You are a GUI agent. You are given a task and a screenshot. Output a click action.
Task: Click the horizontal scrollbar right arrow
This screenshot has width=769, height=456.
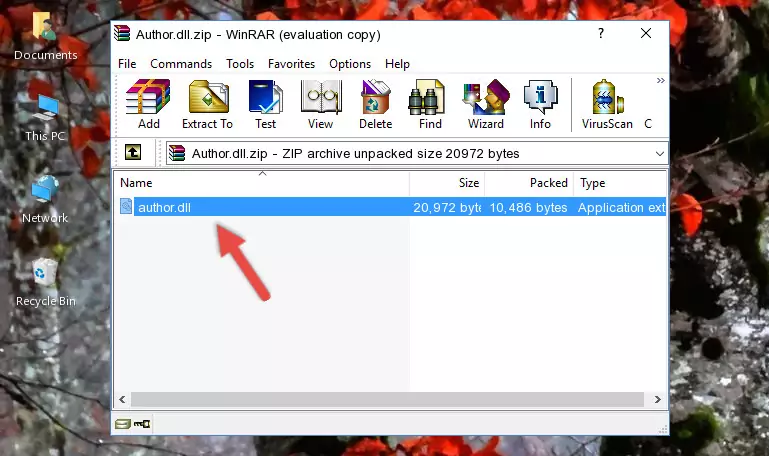coord(658,400)
